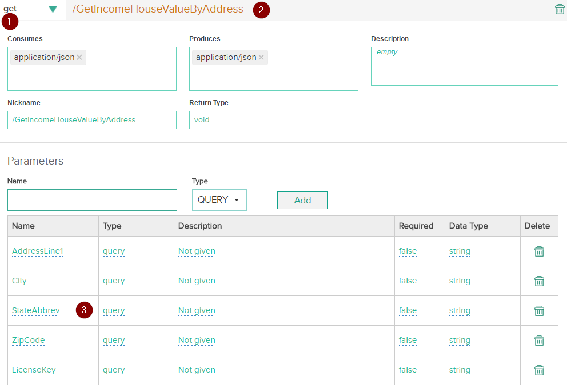Delete the StateAbbrev parameter row
The width and height of the screenshot is (567, 392).
[538, 310]
